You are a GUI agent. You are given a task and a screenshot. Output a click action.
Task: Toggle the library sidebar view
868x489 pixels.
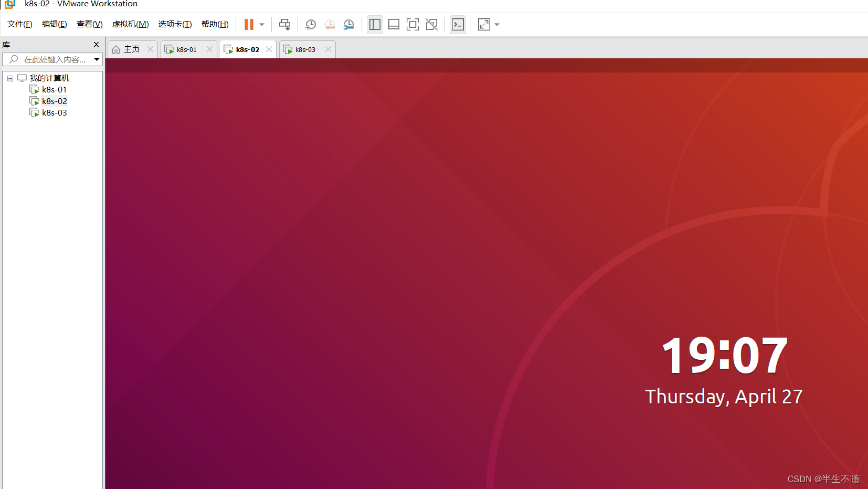pos(375,24)
